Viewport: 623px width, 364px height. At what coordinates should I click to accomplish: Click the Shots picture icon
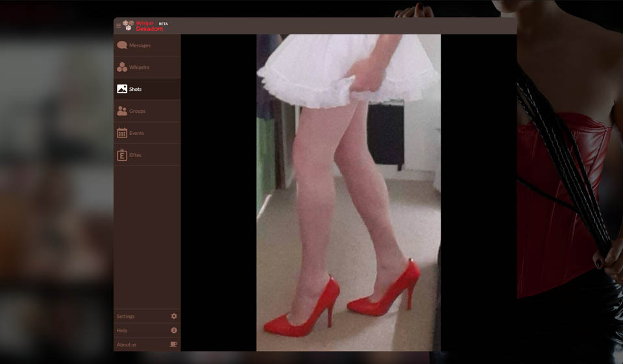(122, 89)
